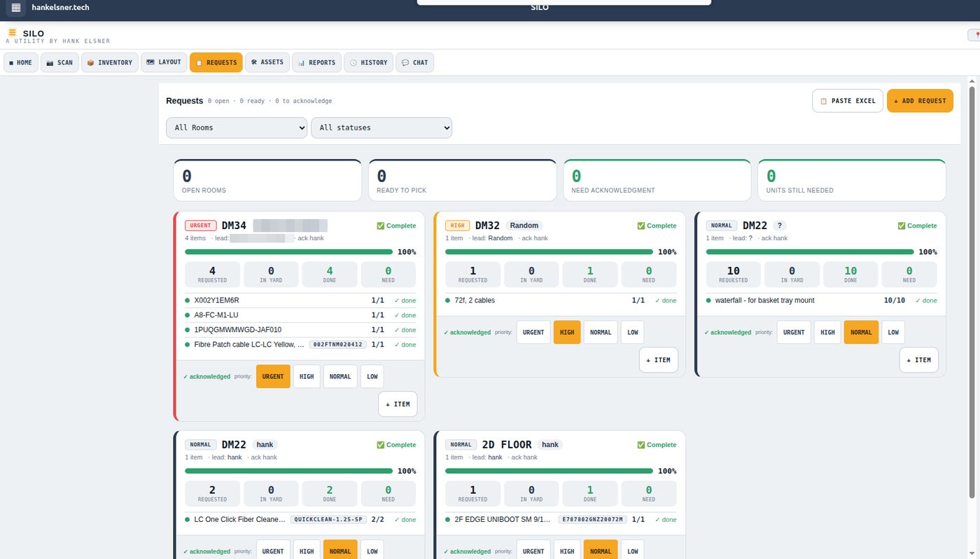Open the Chat tab

click(414, 62)
